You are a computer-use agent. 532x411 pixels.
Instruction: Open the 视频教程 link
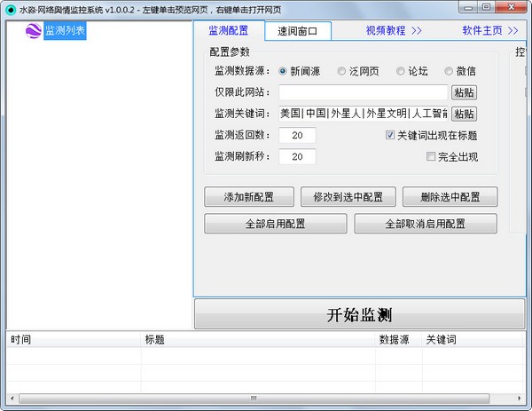click(x=393, y=30)
